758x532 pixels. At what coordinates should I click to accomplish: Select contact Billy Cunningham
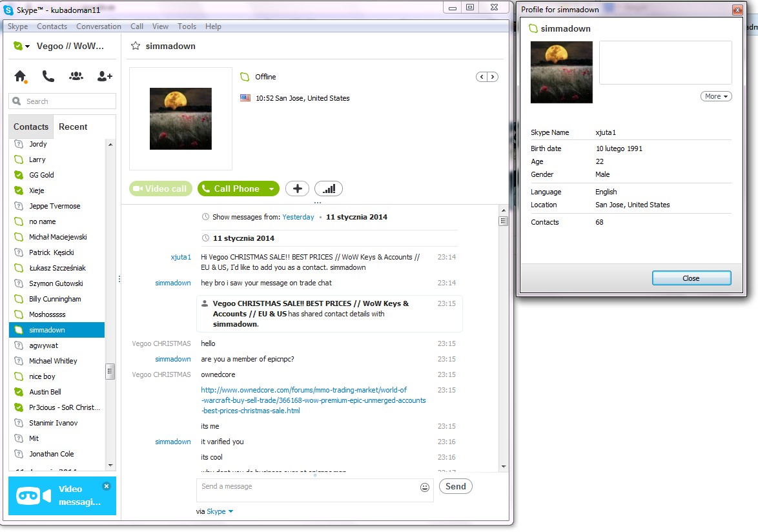coord(57,299)
